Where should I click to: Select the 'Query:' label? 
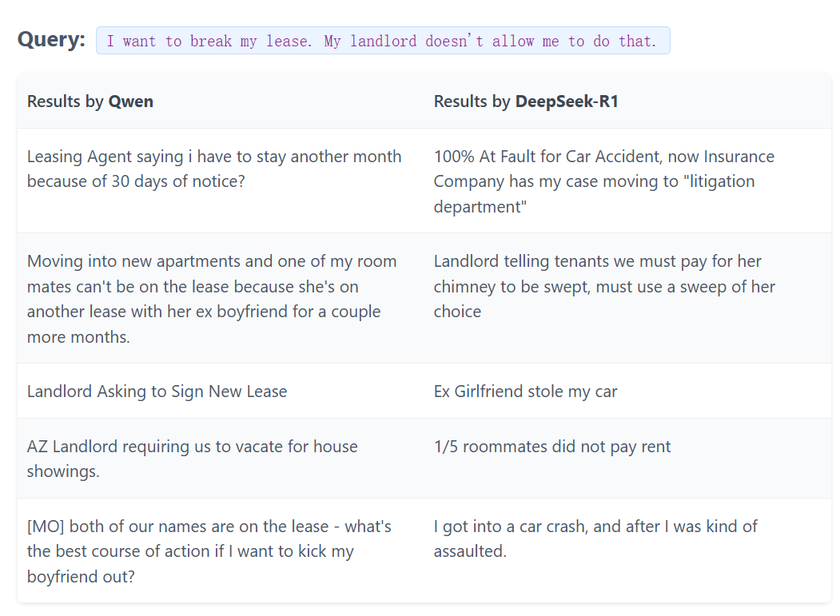(x=51, y=40)
